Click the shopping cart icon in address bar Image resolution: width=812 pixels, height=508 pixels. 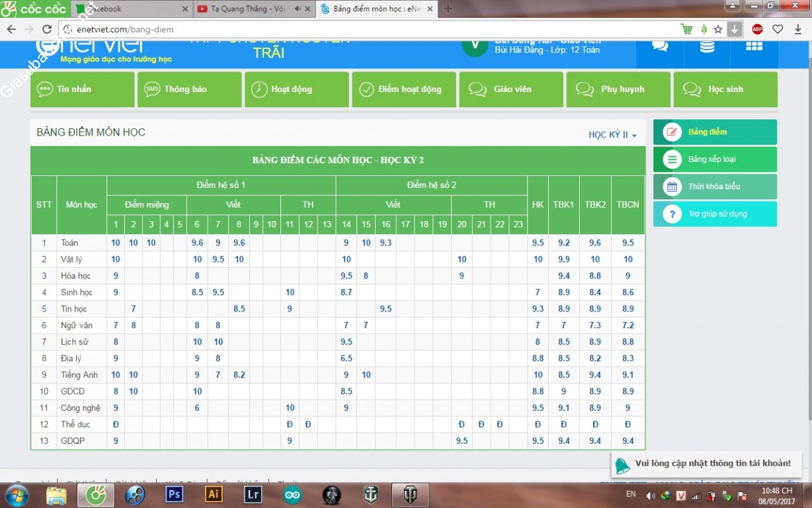pyautogui.click(x=687, y=29)
